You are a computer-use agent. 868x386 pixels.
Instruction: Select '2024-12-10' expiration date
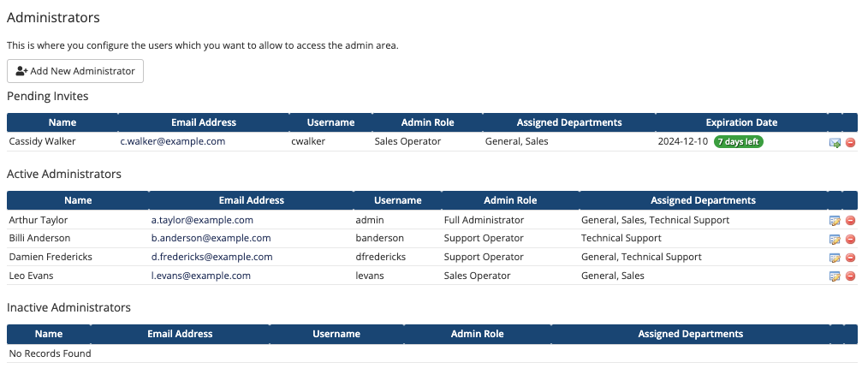tap(682, 141)
